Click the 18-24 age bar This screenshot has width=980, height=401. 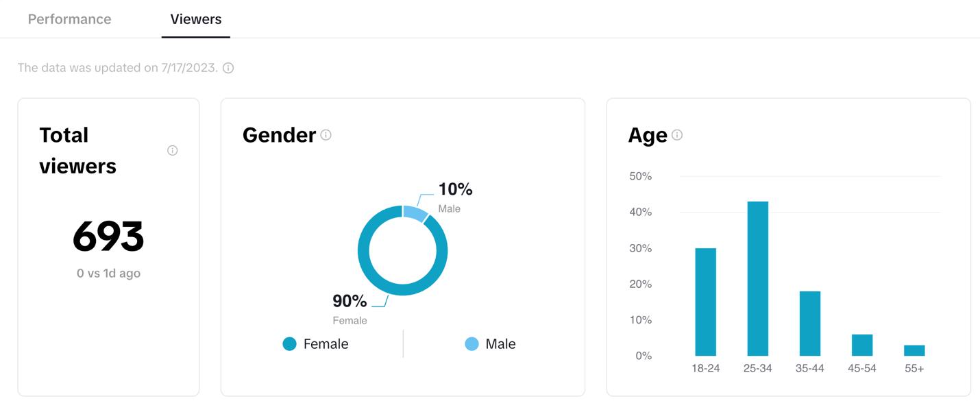705,302
